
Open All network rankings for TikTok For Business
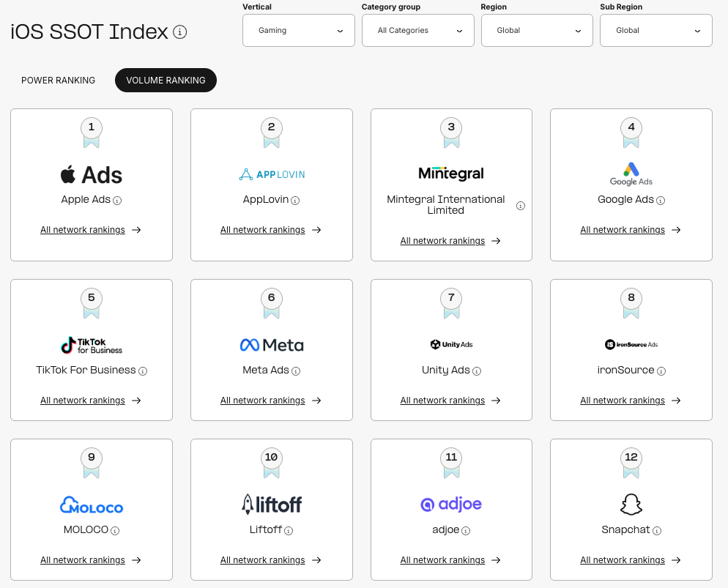[83, 401]
